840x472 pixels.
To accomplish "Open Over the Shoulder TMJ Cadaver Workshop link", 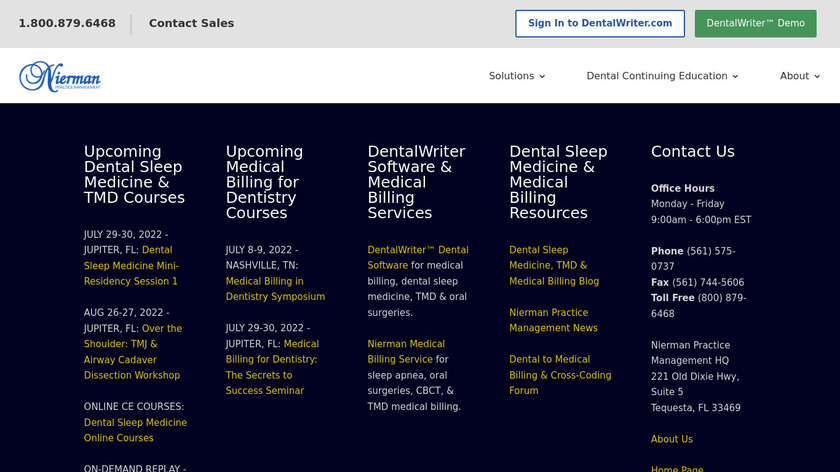I will (133, 352).
